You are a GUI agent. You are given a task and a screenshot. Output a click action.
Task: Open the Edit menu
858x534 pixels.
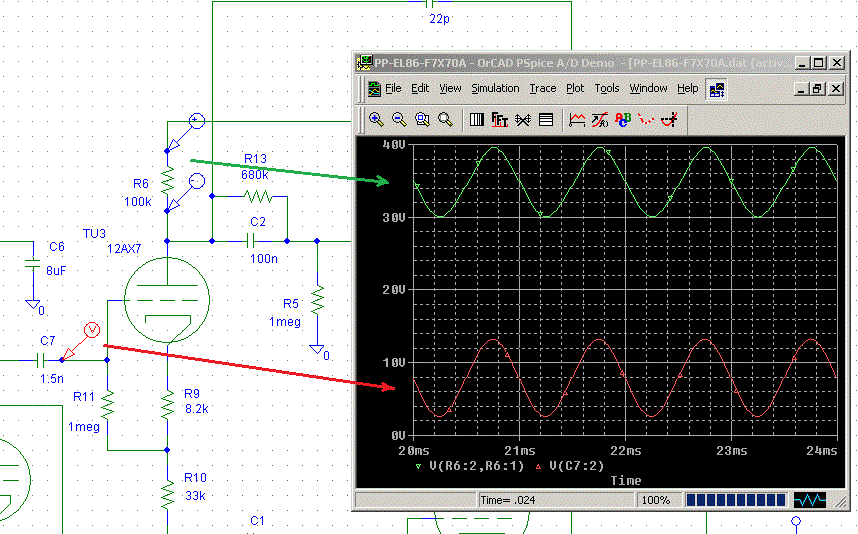(x=420, y=89)
